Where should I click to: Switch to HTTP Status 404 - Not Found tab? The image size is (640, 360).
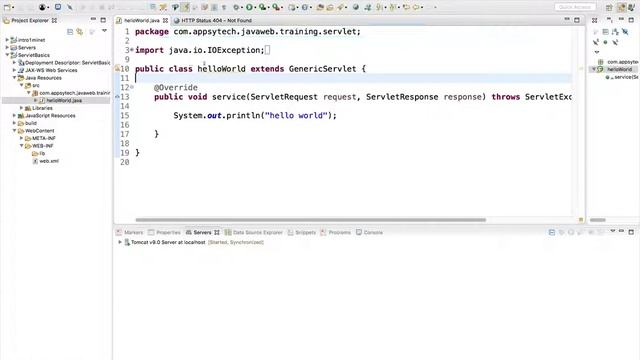tap(212, 20)
